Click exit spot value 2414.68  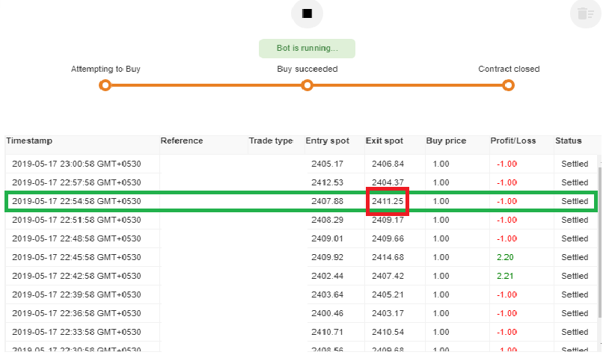click(388, 257)
